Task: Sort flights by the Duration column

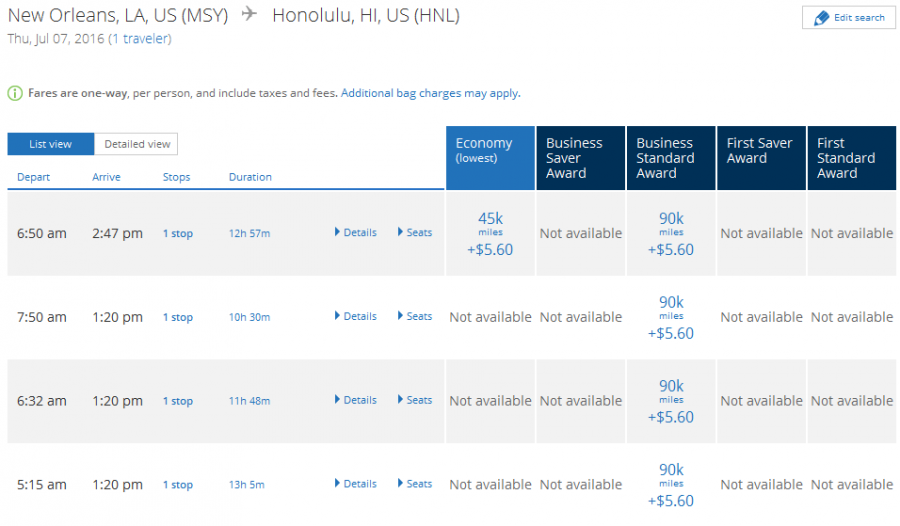Action: pos(250,177)
